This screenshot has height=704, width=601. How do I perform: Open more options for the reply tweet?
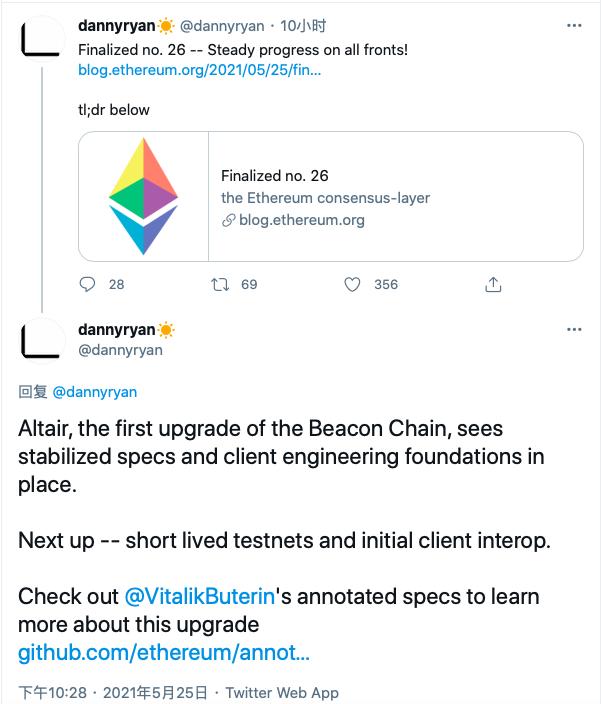click(574, 330)
